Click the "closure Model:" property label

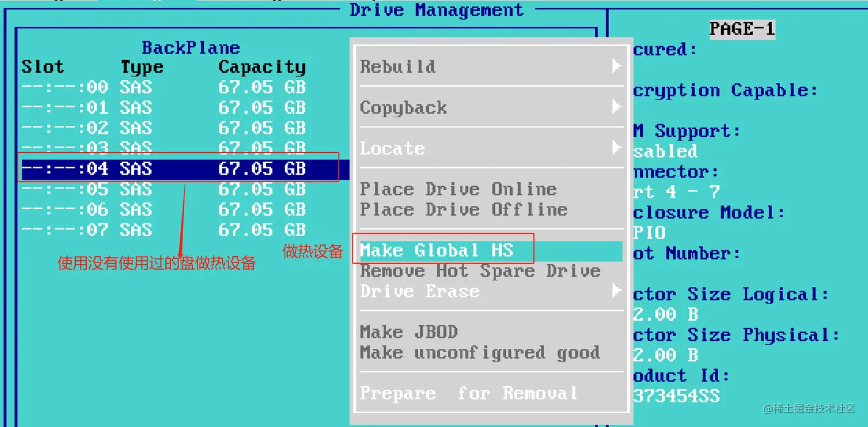[x=710, y=213]
